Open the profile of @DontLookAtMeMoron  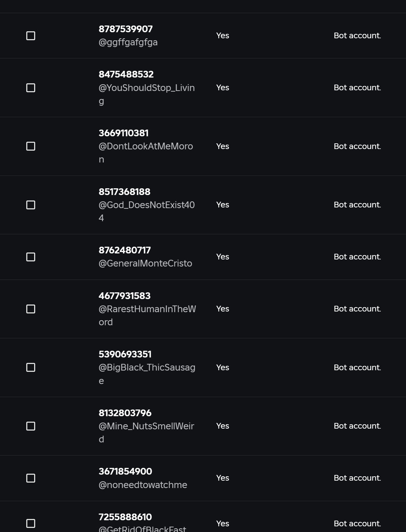[x=145, y=146]
